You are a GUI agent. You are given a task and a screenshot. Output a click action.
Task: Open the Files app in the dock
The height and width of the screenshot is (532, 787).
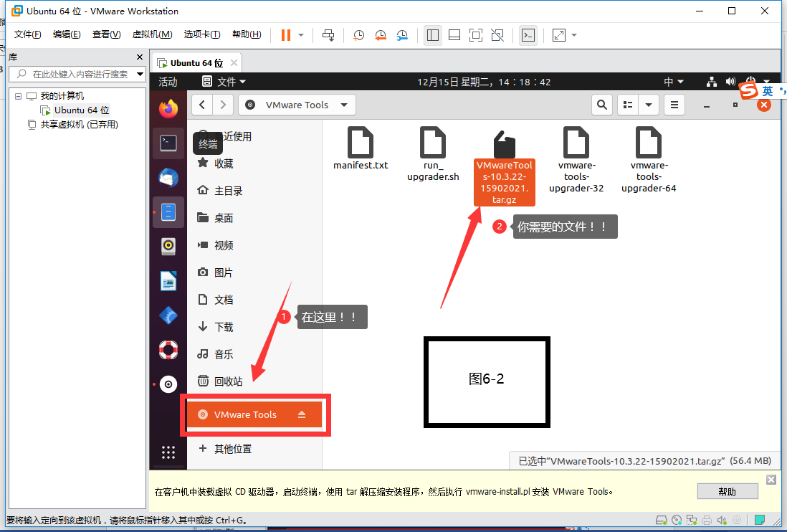tap(168, 212)
